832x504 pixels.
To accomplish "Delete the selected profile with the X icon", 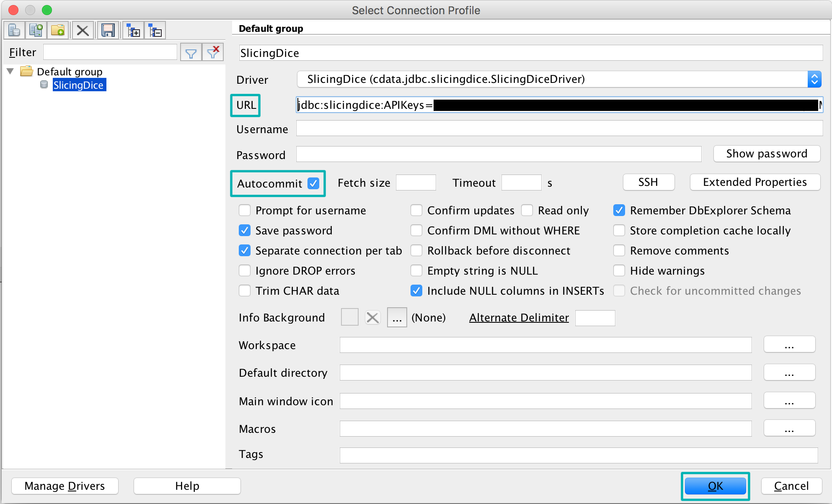I will coord(83,31).
